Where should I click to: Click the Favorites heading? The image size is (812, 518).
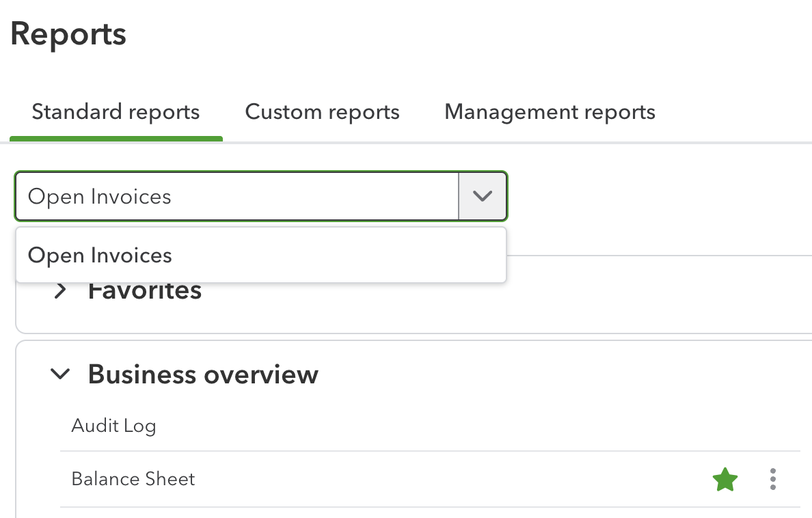144,290
